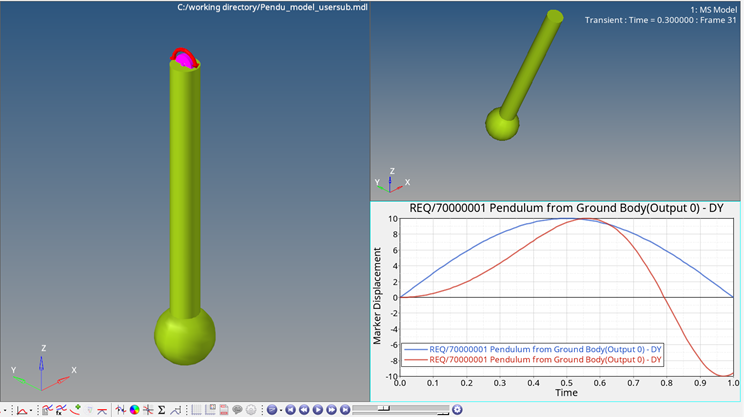Click the build plots icon
Viewport: 744px width, 417px height.
pyautogui.click(x=47, y=410)
